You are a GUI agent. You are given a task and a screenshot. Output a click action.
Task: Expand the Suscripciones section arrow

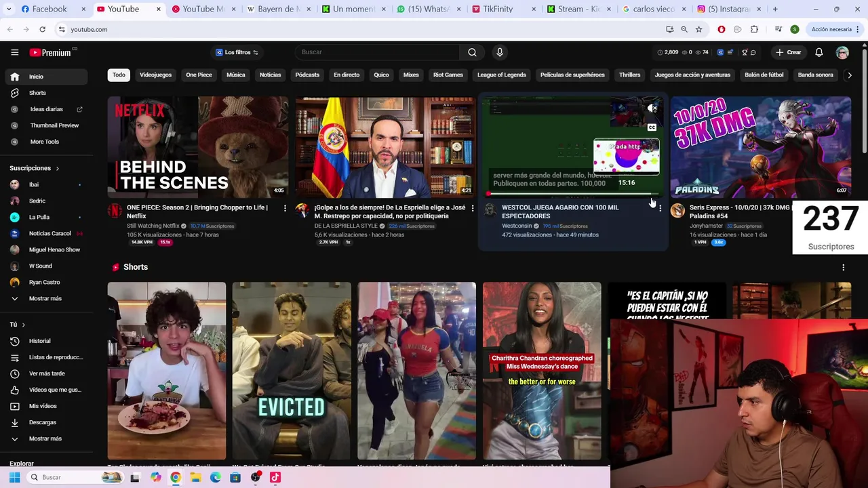pyautogui.click(x=57, y=168)
